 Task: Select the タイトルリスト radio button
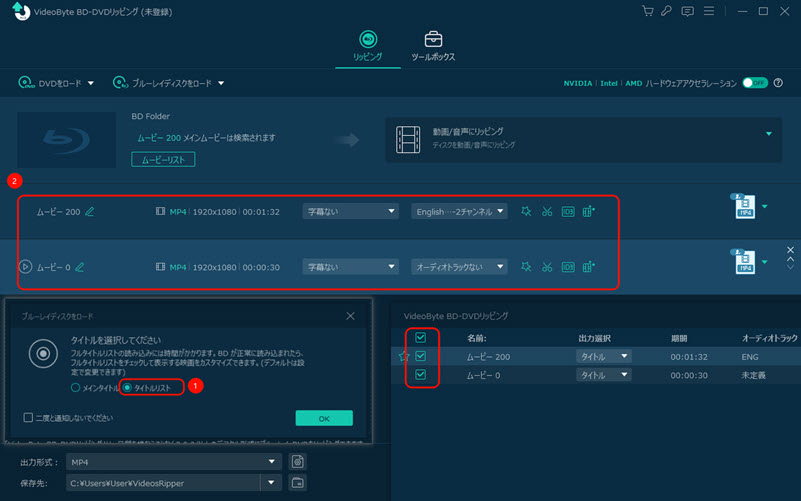point(128,388)
